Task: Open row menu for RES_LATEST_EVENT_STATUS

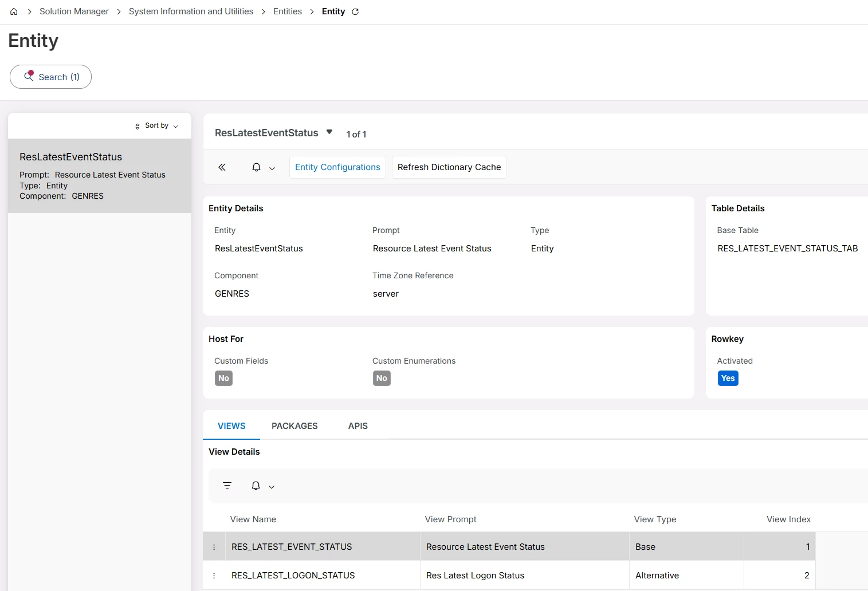Action: coord(214,547)
